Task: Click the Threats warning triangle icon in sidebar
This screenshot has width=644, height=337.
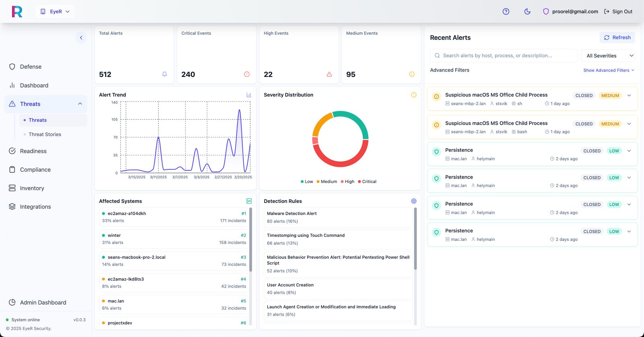Action: coord(12,104)
